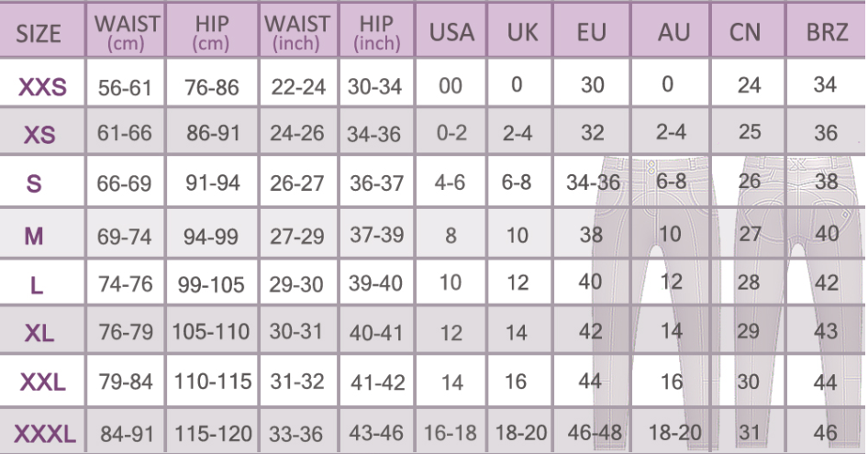Viewport: 868px width, 454px height.
Task: Select the EU 34-36 cell
Action: pos(592,183)
